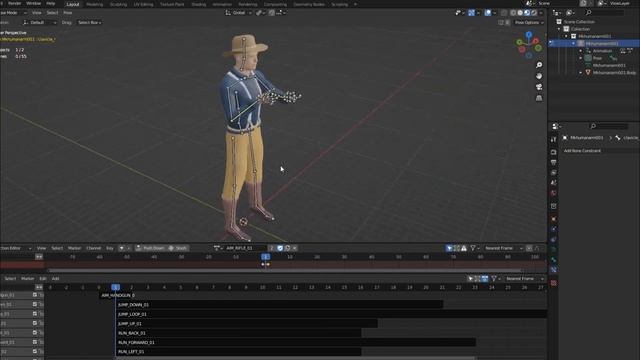Open the Global transform orientation dropdown
640x360 pixels.
(239, 13)
